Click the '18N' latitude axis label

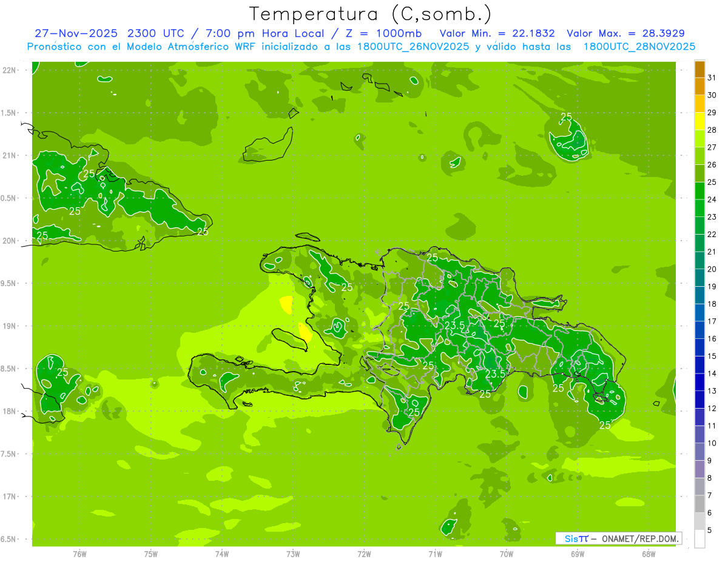[x=9, y=411]
